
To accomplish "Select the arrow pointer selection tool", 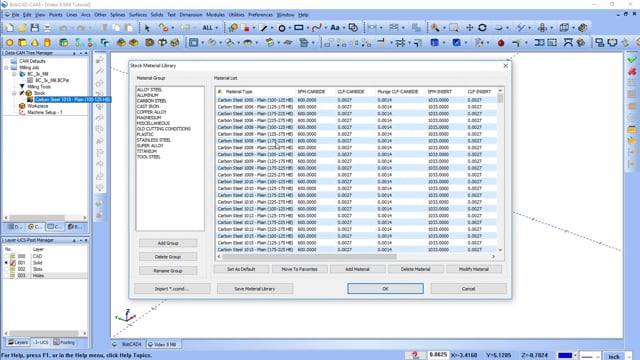I will [147, 28].
